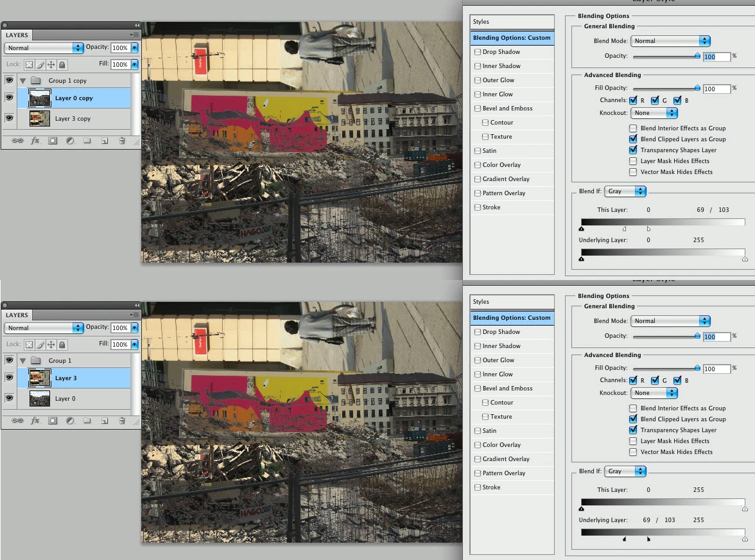Screen dimensions: 755x560
Task: Lock image pixels in panel containing Layer 3
Action: click(40, 345)
